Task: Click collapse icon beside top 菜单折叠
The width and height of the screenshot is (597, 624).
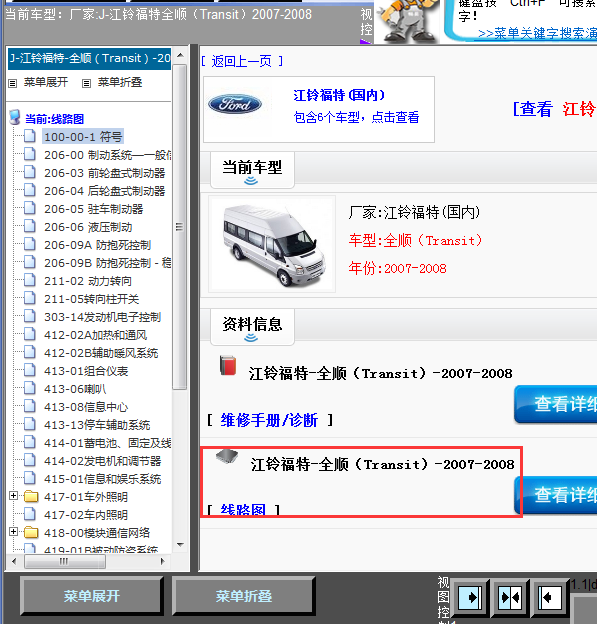Action: pyautogui.click(x=86, y=83)
